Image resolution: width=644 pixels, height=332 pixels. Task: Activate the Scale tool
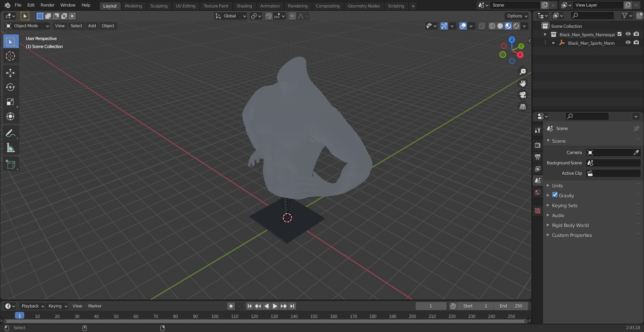10,102
